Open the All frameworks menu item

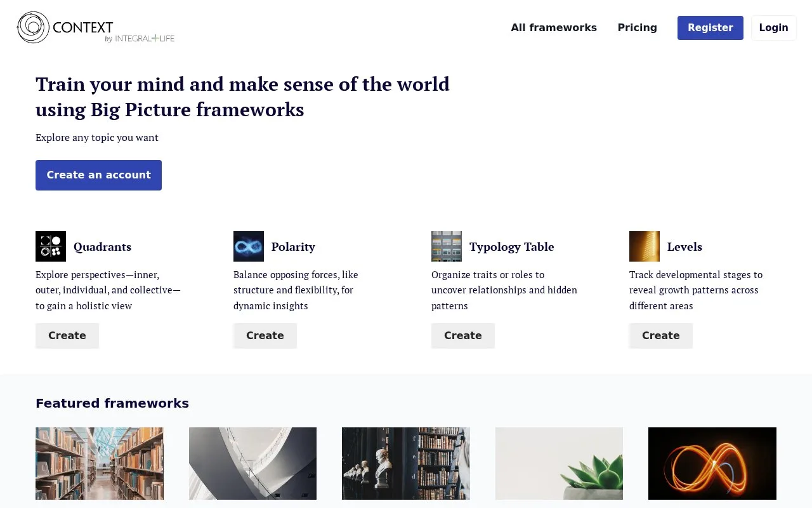[554, 28]
